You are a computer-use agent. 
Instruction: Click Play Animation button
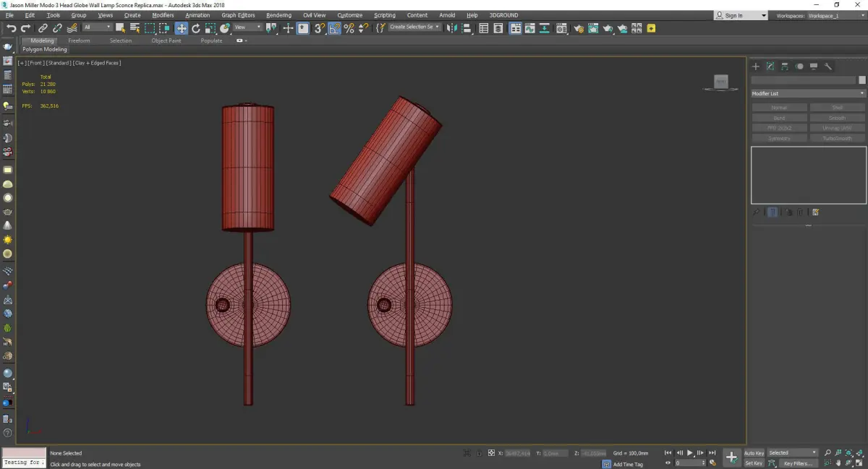pos(690,452)
